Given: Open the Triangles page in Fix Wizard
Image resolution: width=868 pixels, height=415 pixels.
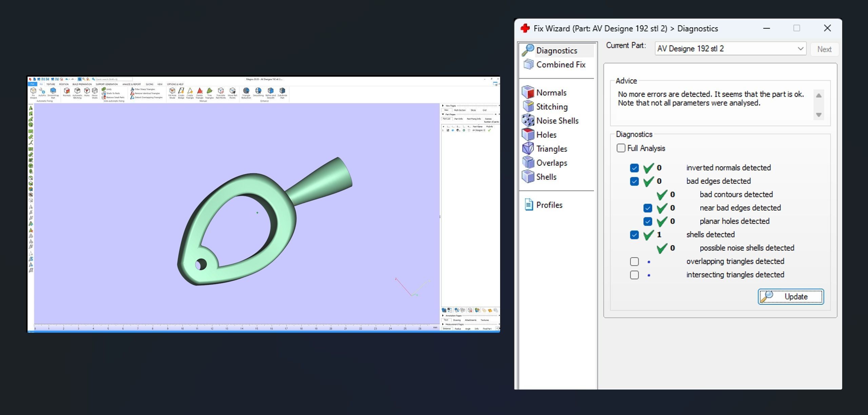Looking at the screenshot, I should click(x=551, y=149).
